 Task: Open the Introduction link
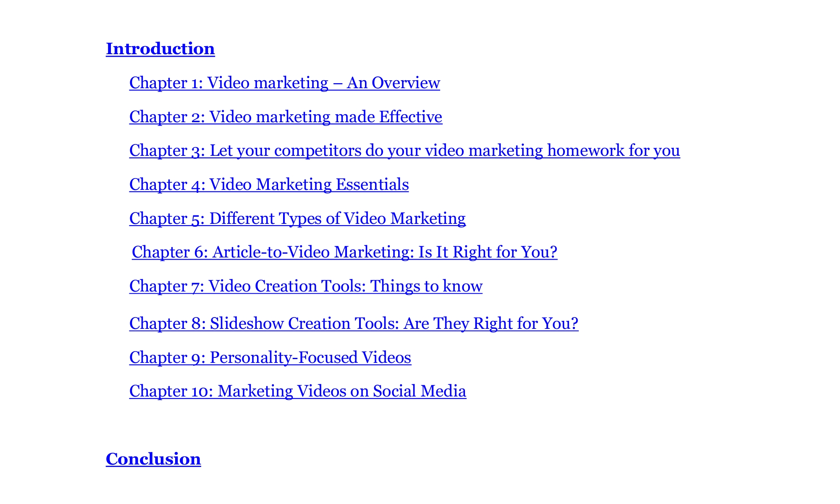[x=160, y=49]
